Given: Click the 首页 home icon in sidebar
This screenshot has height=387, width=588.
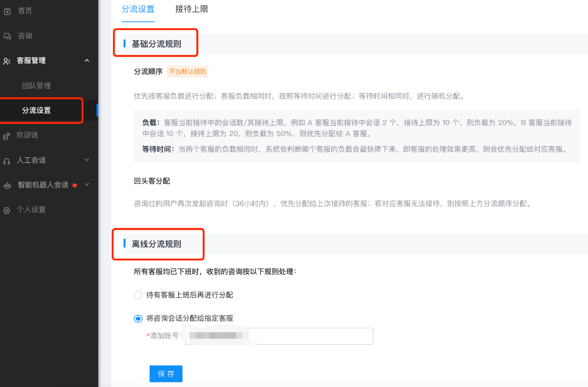Looking at the screenshot, I should click(x=7, y=10).
